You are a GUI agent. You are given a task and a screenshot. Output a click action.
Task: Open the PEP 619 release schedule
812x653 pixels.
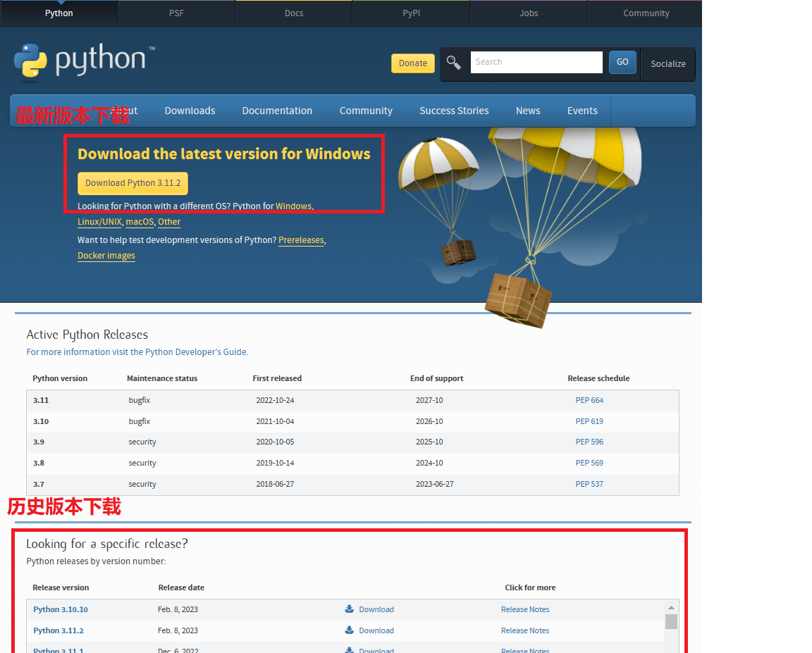[589, 421]
